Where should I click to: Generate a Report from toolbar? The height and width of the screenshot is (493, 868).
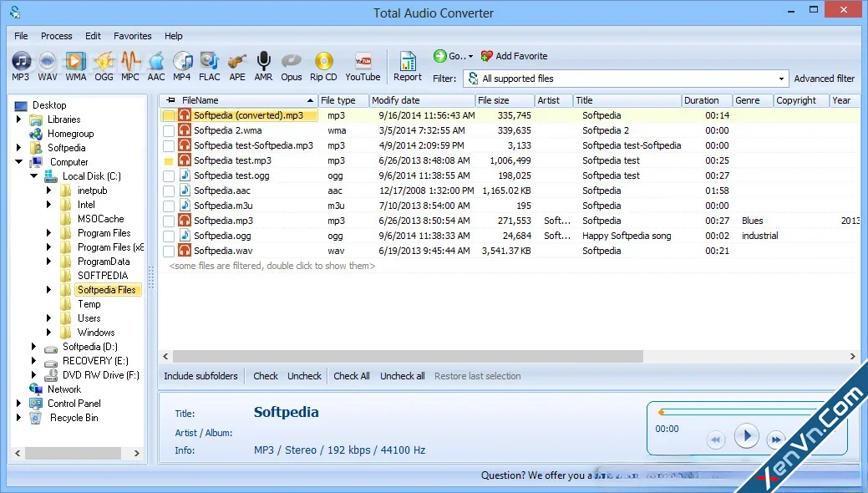click(x=408, y=61)
